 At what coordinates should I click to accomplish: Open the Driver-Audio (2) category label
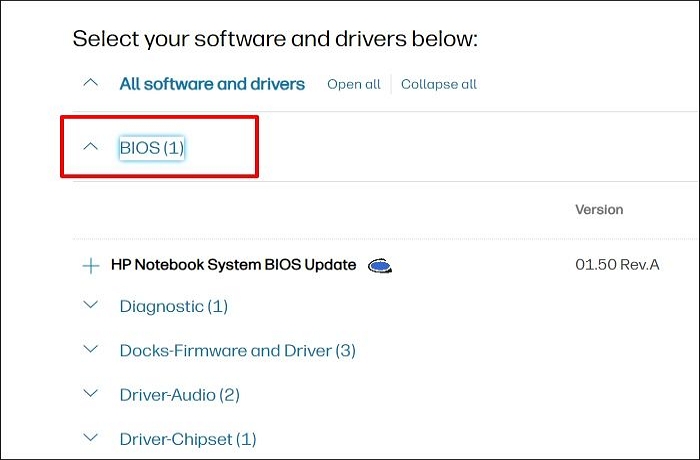(180, 394)
